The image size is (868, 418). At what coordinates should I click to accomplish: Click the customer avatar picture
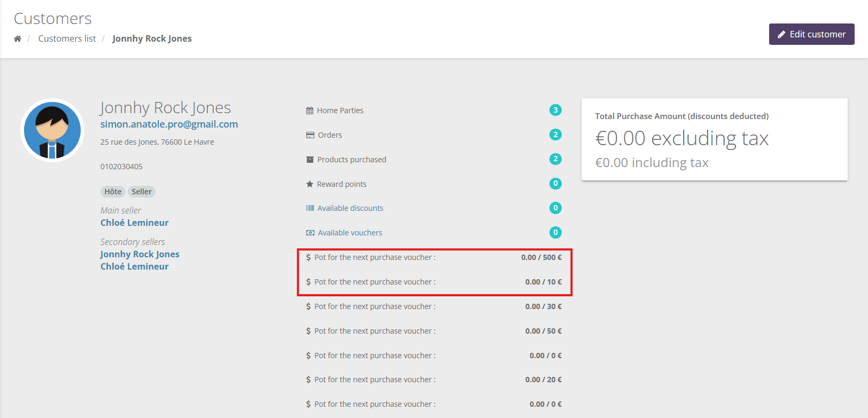(52, 130)
